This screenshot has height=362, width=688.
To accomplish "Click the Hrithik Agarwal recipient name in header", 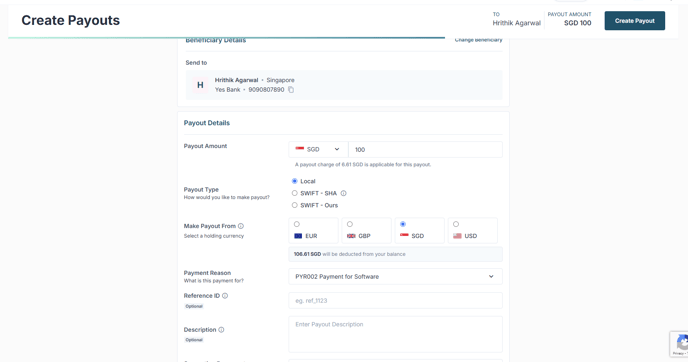I will 516,23.
